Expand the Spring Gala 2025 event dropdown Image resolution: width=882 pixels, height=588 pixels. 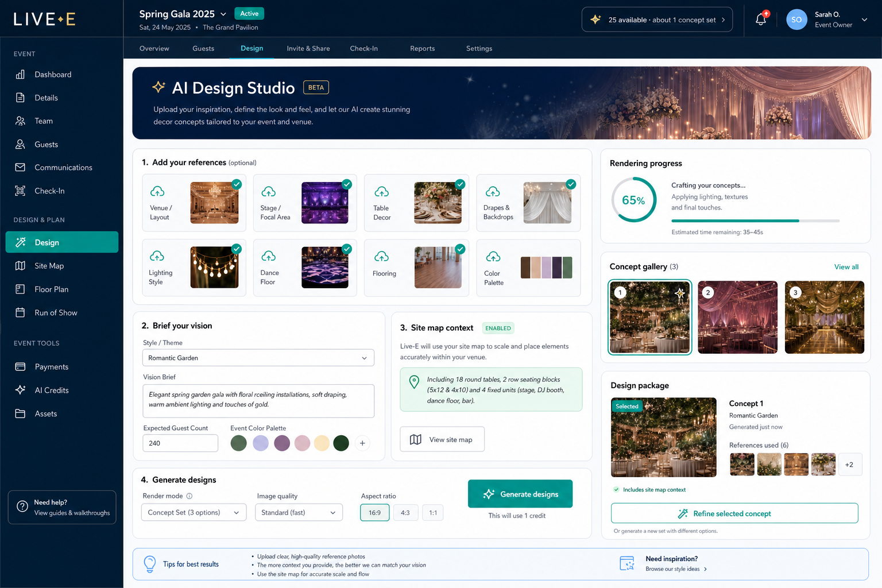pos(223,14)
